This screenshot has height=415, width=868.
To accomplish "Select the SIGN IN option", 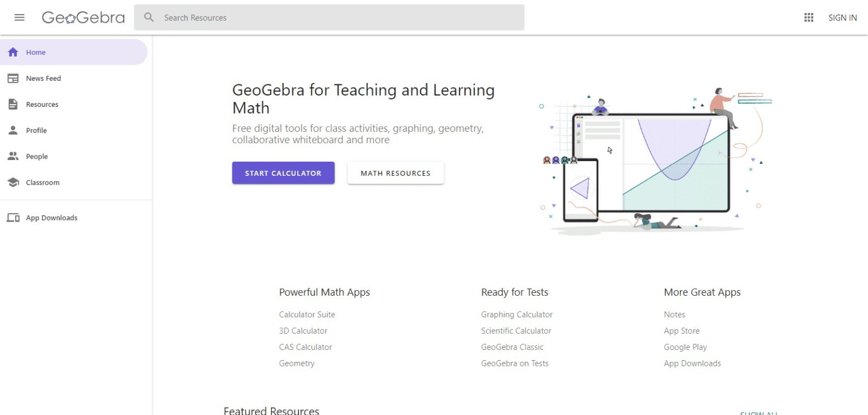I will click(x=843, y=18).
